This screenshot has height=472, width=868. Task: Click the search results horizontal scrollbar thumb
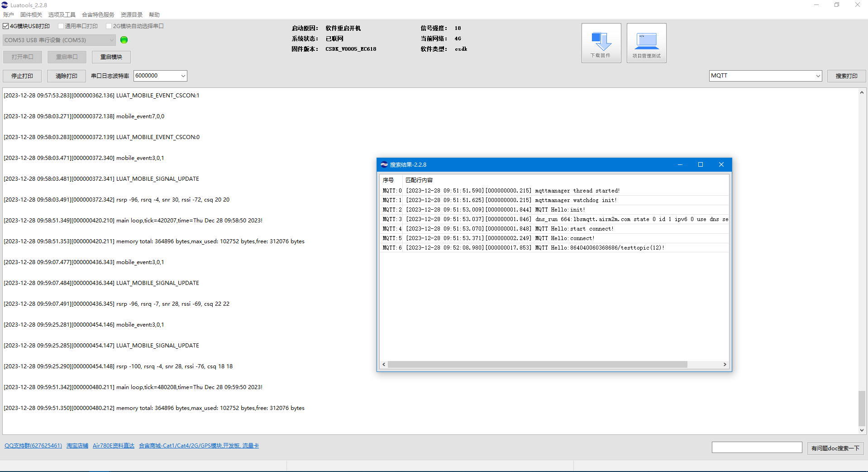[x=538, y=365]
